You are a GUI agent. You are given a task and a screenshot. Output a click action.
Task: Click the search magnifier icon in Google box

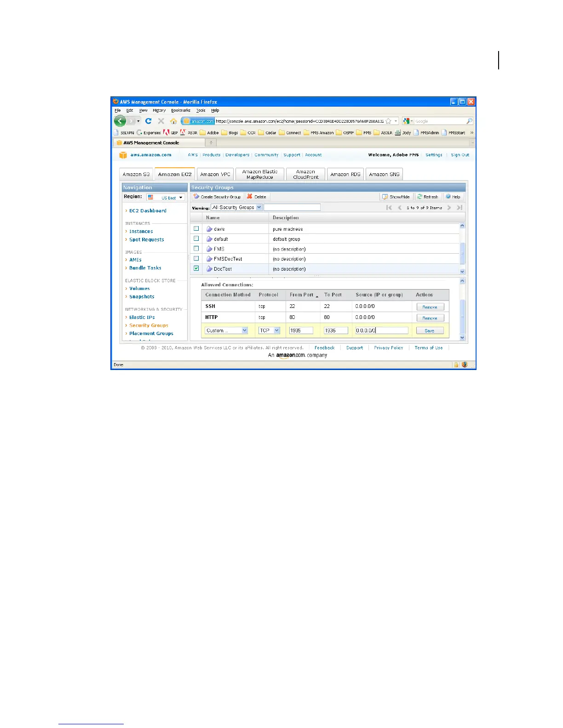pos(469,121)
